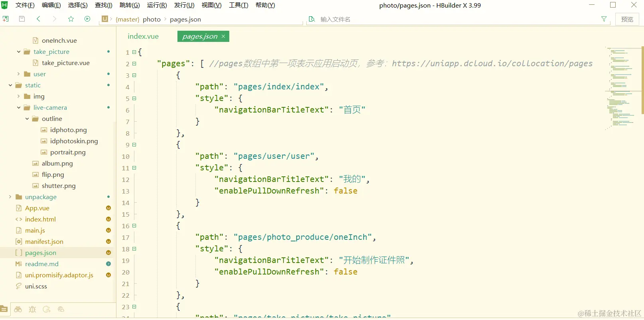The image size is (644, 320).
Task: Click the circular export arrow bottom icon
Action: 47,309
